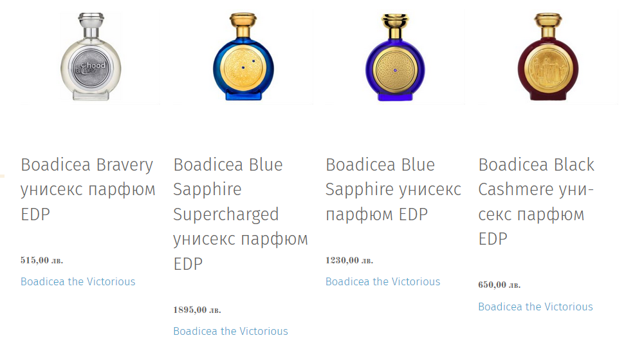Open Boadicea Blue Sapphire Supercharged product title

pos(240,214)
